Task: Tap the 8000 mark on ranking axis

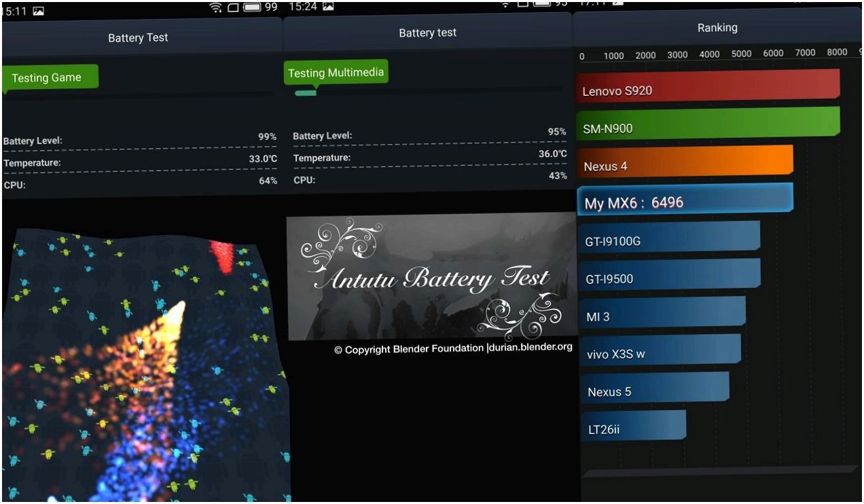Action: (x=837, y=52)
